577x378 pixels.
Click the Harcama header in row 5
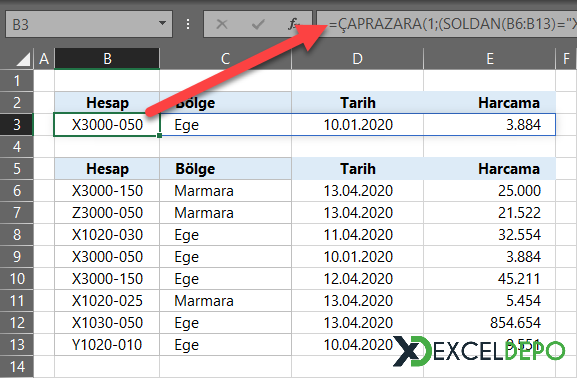pos(489,169)
